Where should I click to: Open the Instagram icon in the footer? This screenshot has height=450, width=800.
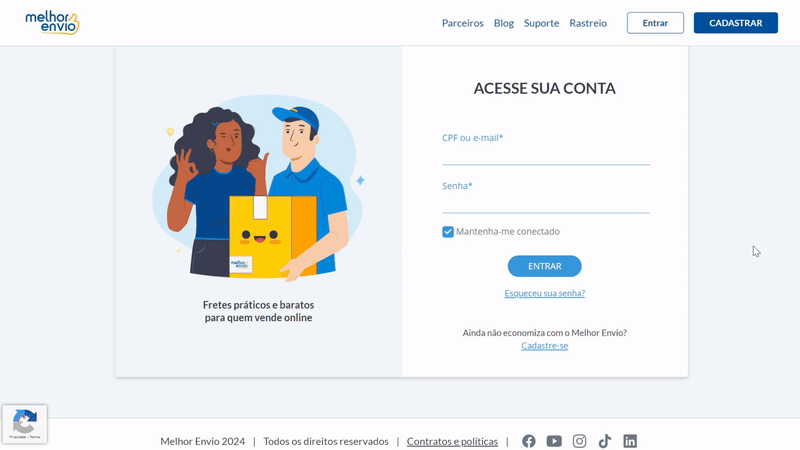pyautogui.click(x=579, y=441)
